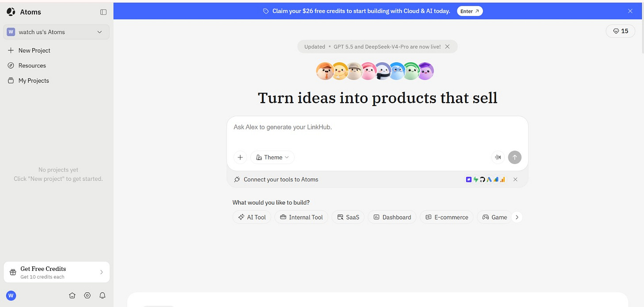Select the Internal Tool chip

(301, 217)
